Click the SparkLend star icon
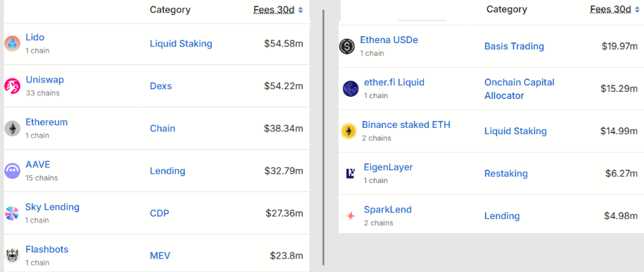644x272 pixels. click(x=351, y=215)
